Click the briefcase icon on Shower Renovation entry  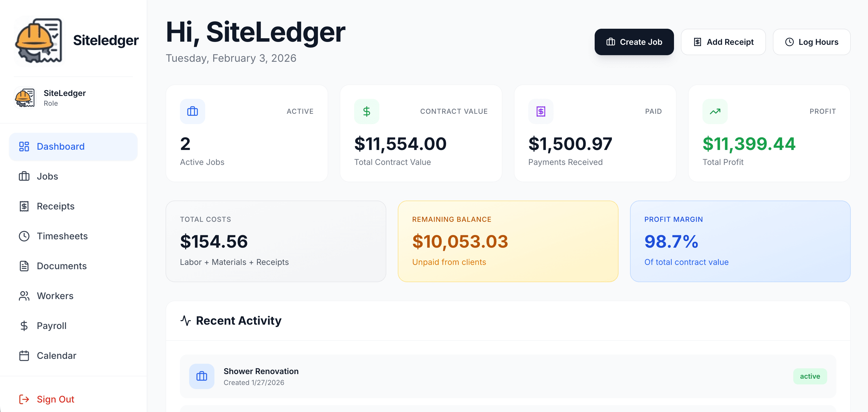(202, 376)
